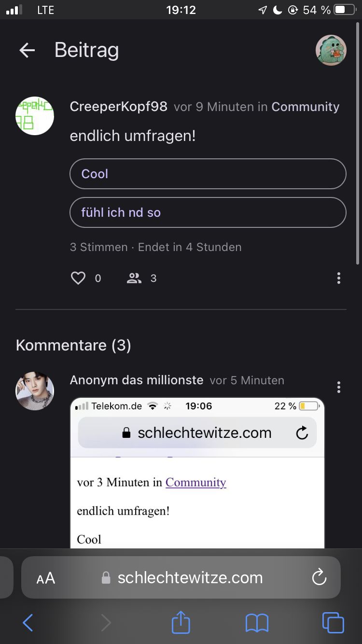Tap the schlechtewitze.com address field
The image size is (362, 644).
(x=190, y=578)
